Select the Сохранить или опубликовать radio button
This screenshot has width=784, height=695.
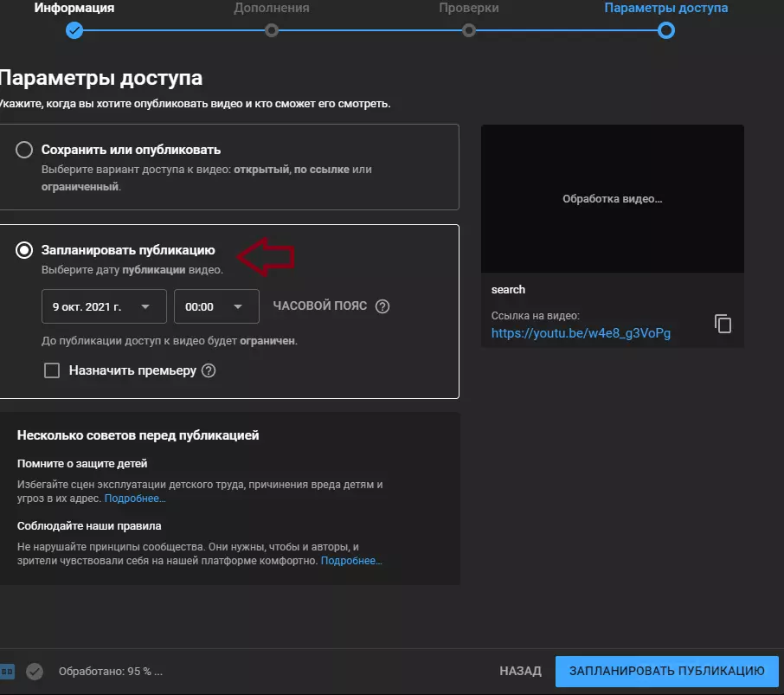point(24,150)
